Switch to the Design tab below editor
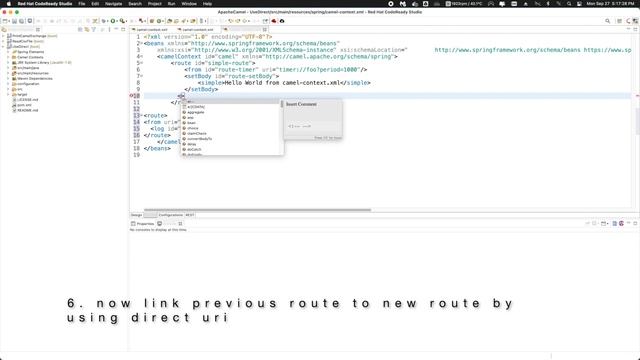The image size is (640, 360). 136,215
